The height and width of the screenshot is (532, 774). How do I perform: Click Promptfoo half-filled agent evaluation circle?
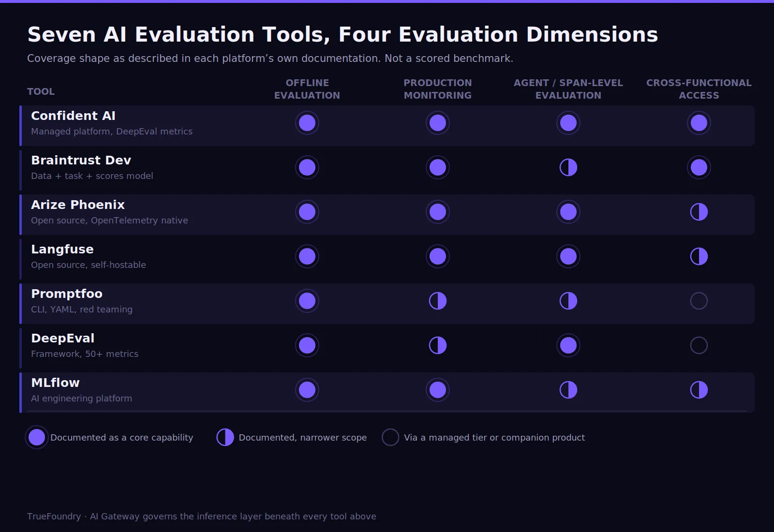pyautogui.click(x=568, y=301)
